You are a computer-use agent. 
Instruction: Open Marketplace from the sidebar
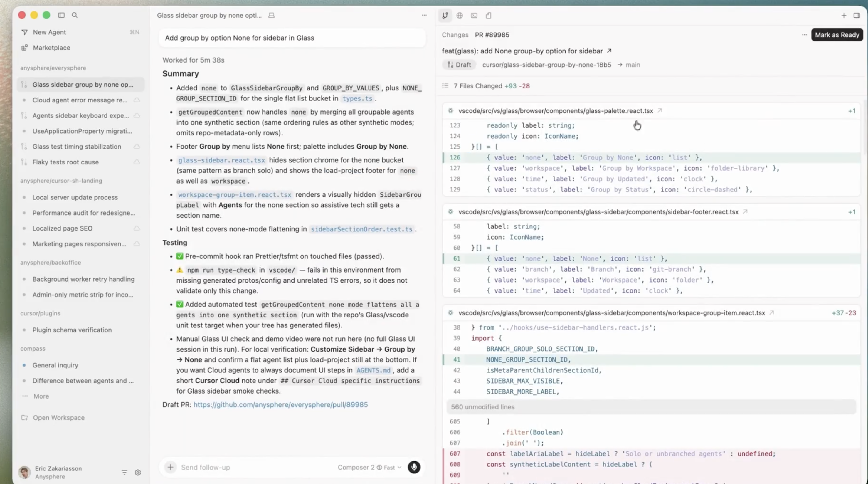pyautogui.click(x=51, y=48)
